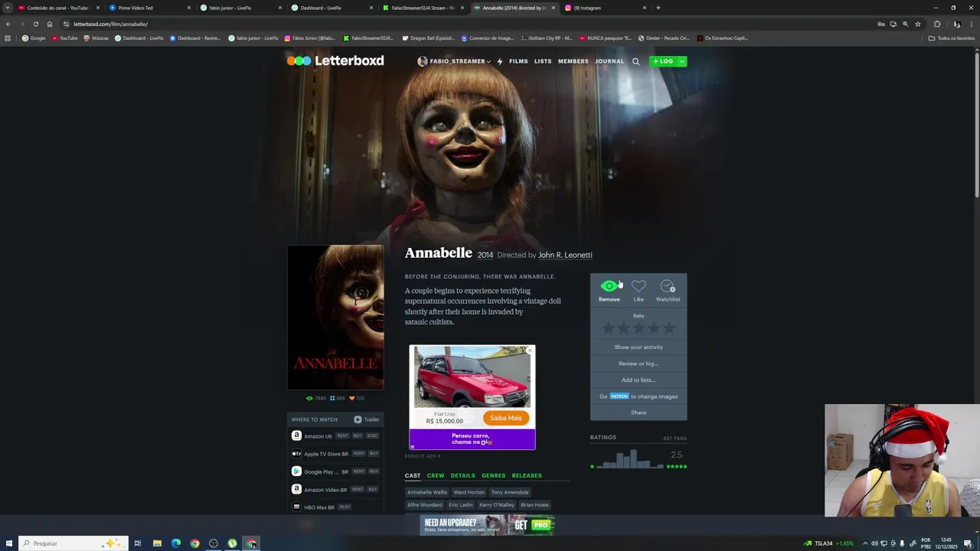980x551 pixels.
Task: Open director John R. Leonetti link
Action: tap(565, 255)
